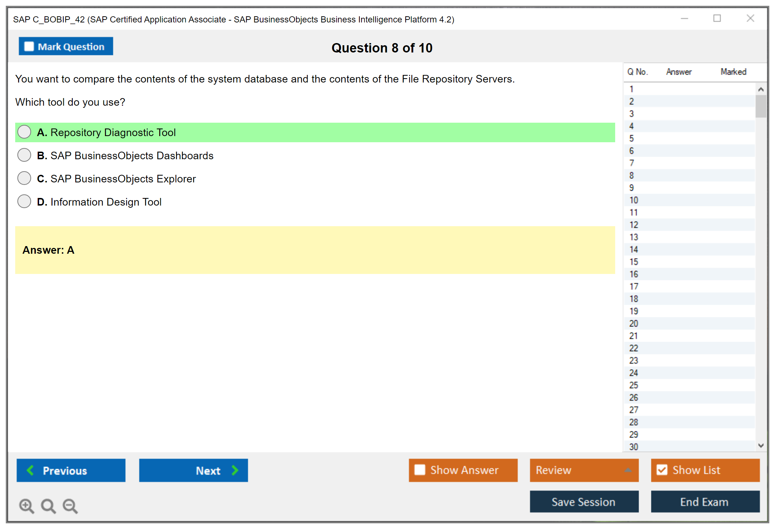
Task: Click the green left arrow on Previous
Action: [30, 470]
